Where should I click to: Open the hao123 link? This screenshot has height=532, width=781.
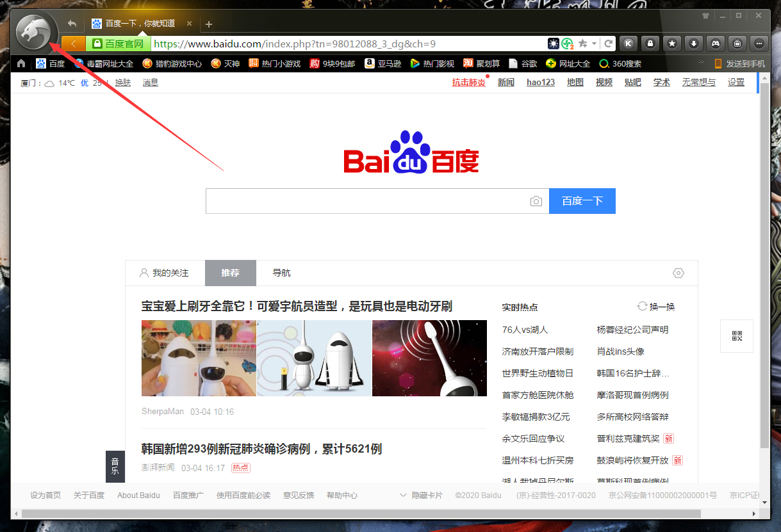pyautogui.click(x=540, y=82)
